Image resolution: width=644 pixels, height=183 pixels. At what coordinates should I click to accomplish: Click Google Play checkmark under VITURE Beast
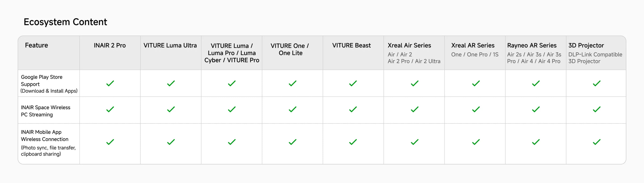(x=353, y=83)
